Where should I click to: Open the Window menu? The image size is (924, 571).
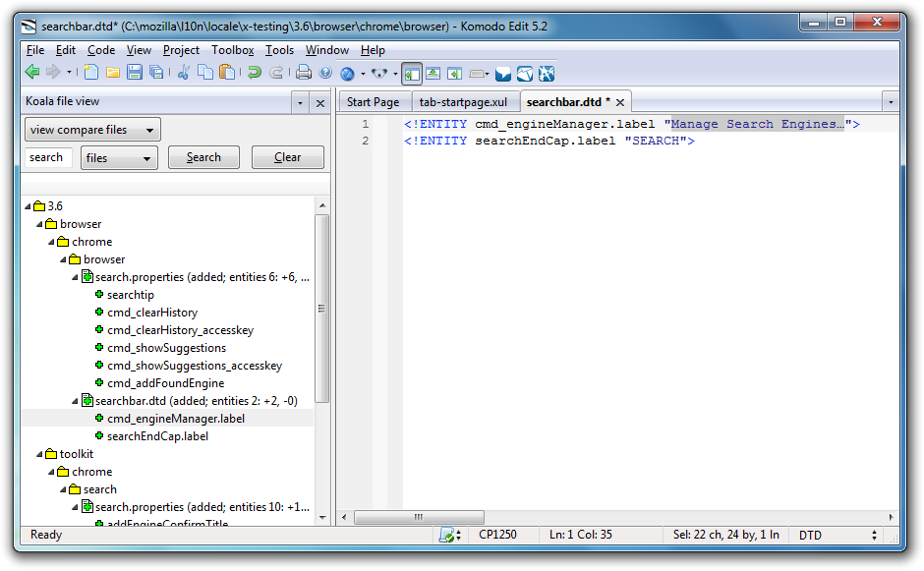[x=327, y=50]
